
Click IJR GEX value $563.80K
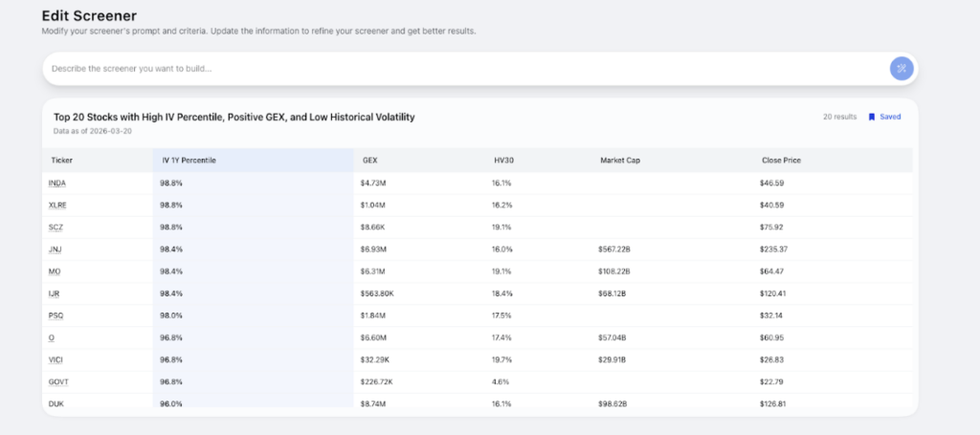point(377,294)
